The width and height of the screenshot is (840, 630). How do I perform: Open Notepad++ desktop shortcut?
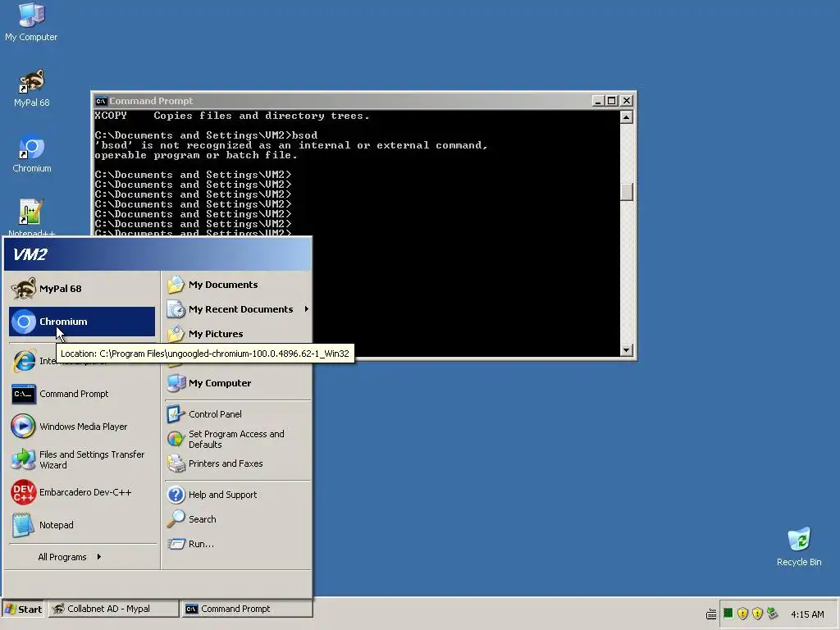pyautogui.click(x=31, y=217)
